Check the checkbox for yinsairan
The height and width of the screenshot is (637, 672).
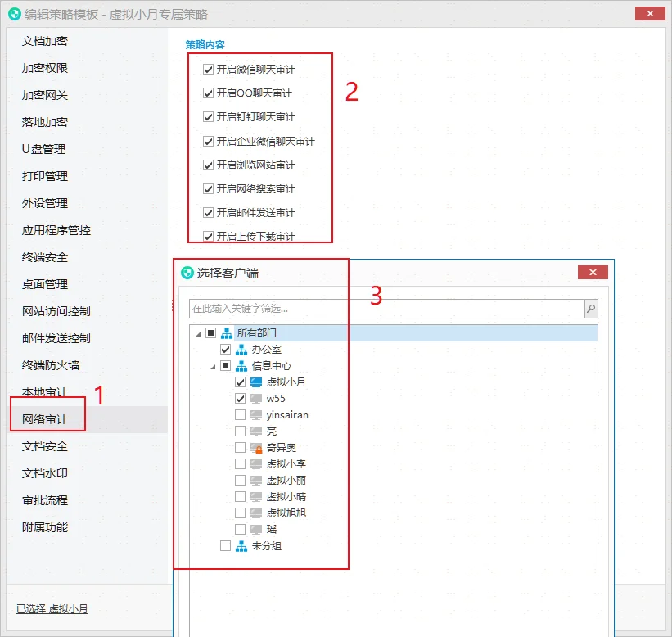pyautogui.click(x=241, y=414)
